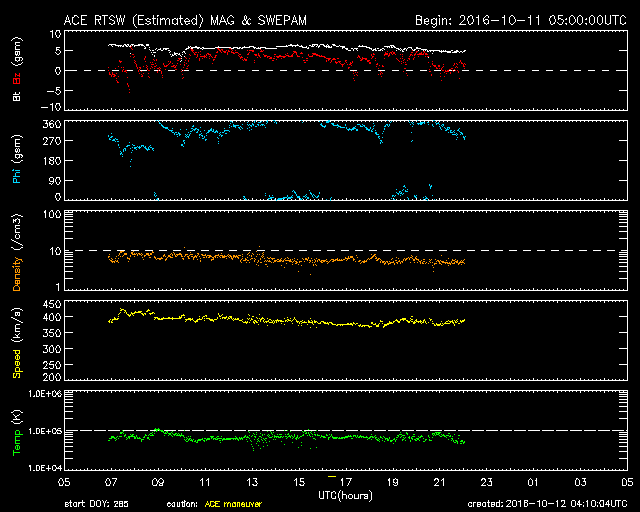Click the '07' hour tick label

coord(111,483)
